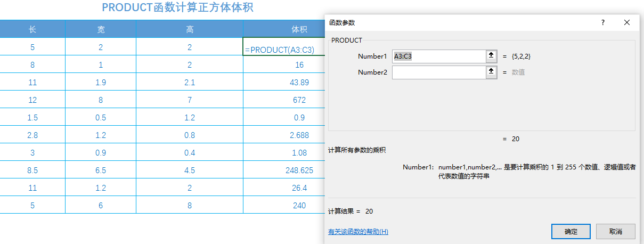Click the 长 column header
Viewport: 644px width, 244px height.
(x=32, y=29)
